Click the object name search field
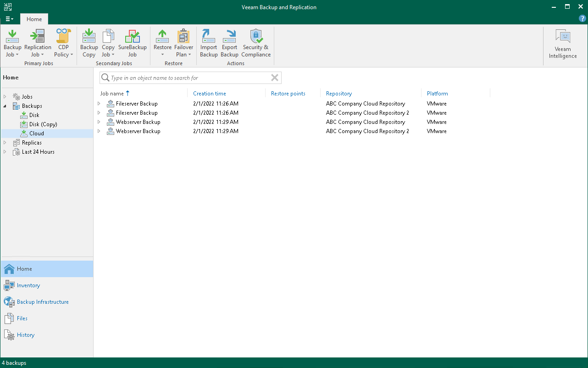Image resolution: width=588 pixels, height=368 pixels. click(x=188, y=78)
